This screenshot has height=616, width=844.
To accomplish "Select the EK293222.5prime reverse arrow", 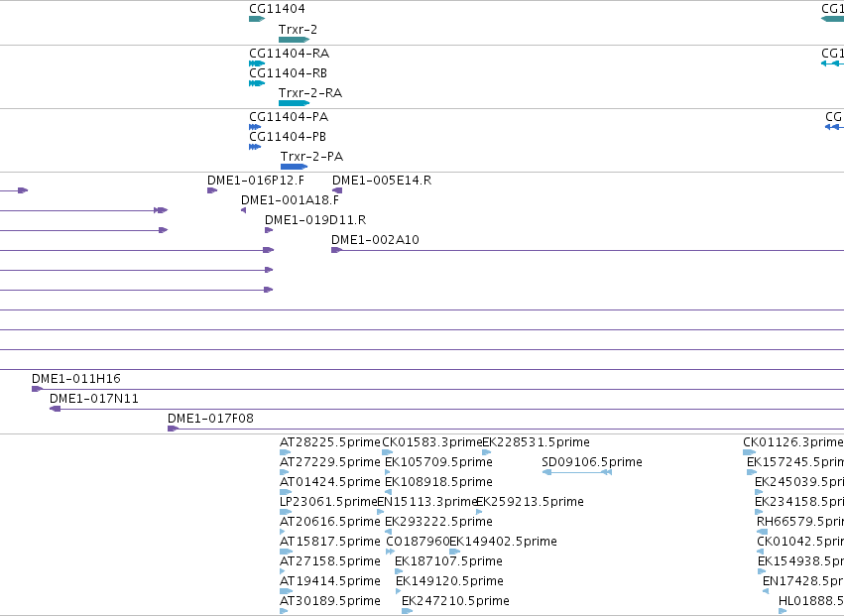I will [388, 532].
